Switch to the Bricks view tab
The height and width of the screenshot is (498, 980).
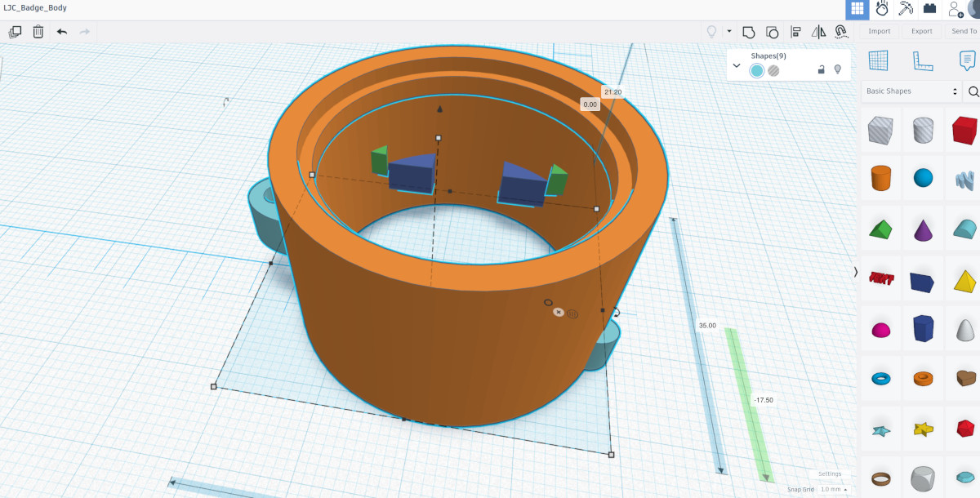click(929, 9)
